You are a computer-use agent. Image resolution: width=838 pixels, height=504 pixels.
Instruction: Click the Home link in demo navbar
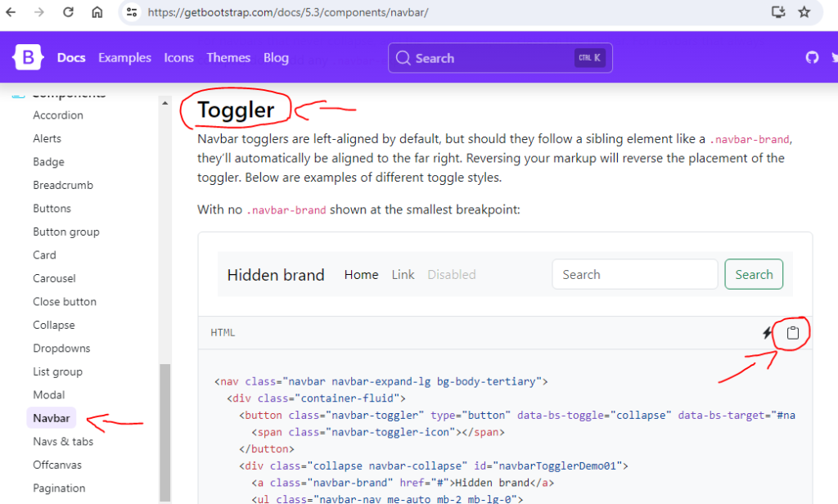tap(361, 275)
